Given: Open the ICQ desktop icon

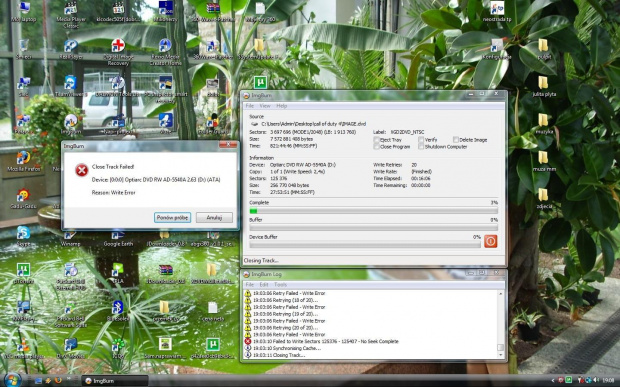Looking at the screenshot, I should point(118,348).
